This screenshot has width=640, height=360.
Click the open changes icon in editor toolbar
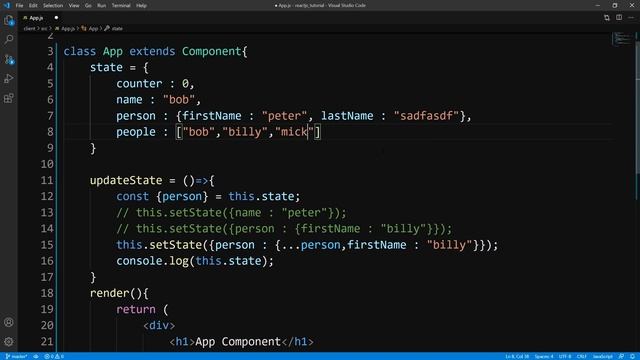(x=607, y=18)
